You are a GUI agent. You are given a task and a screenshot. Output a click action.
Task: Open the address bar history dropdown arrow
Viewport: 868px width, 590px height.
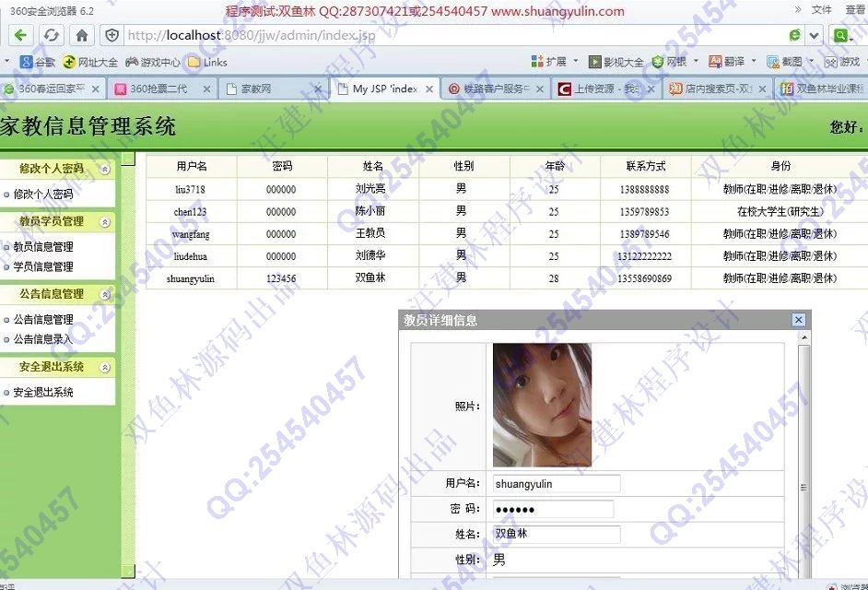(814, 35)
